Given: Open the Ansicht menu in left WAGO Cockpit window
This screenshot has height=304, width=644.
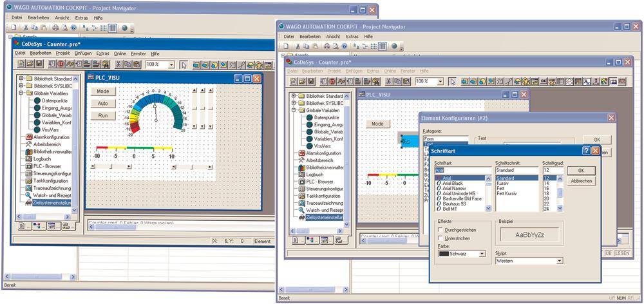Looking at the screenshot, I should pos(62,17).
